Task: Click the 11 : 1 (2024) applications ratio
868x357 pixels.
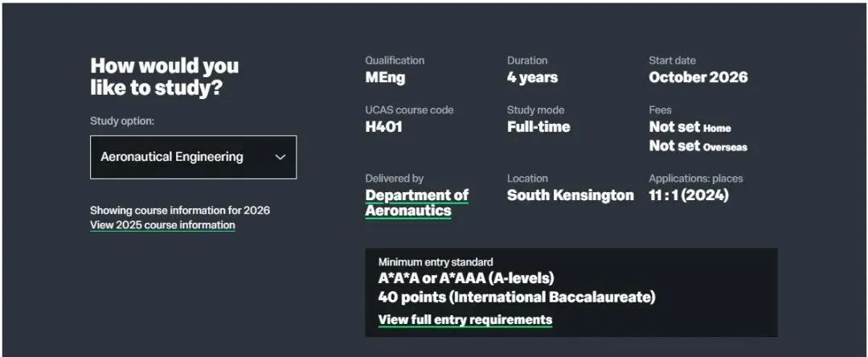Action: [x=689, y=195]
